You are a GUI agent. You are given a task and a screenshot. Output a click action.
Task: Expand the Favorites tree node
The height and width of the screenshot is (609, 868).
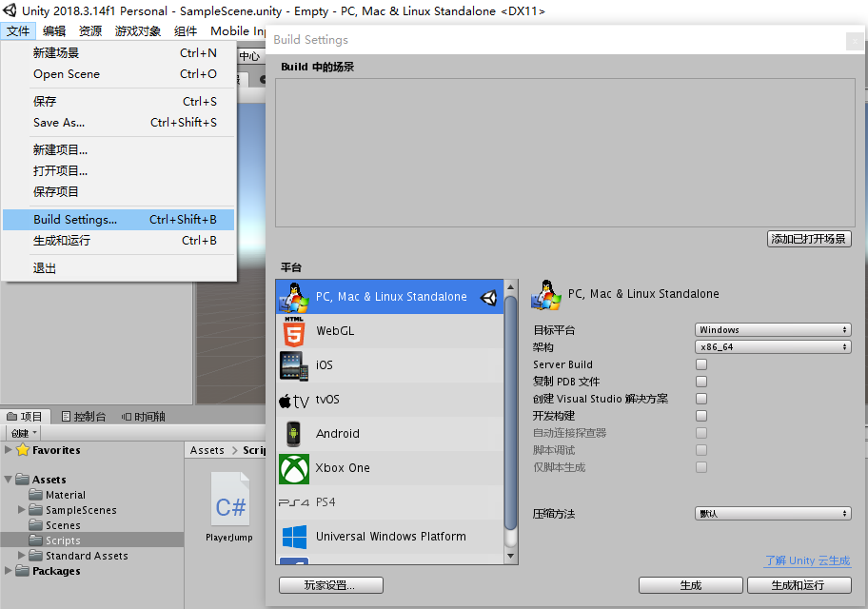pyautogui.click(x=9, y=449)
